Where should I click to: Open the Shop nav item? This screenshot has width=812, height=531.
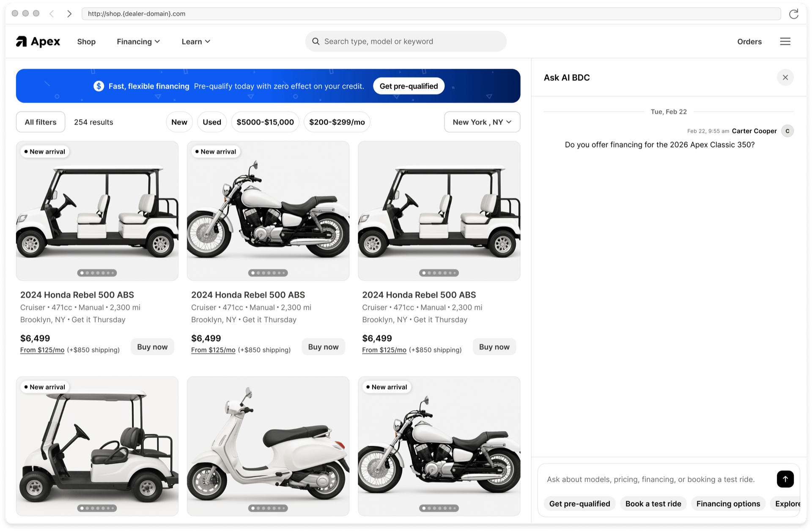pos(86,41)
